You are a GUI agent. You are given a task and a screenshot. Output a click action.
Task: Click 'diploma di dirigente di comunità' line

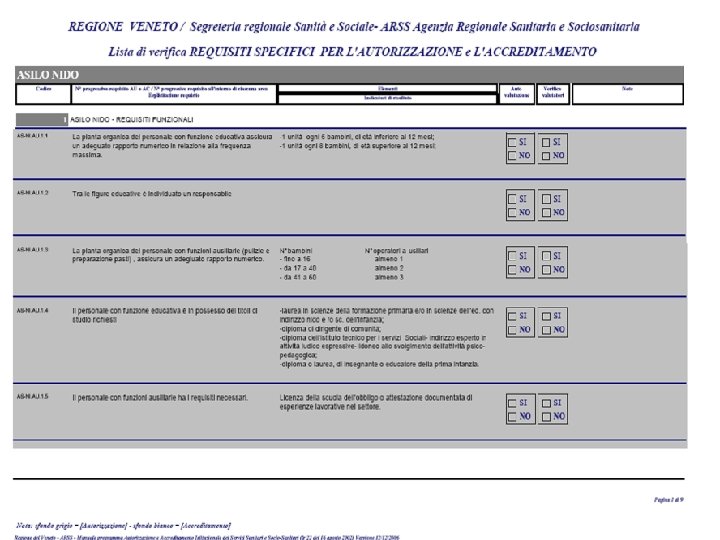coord(330,329)
